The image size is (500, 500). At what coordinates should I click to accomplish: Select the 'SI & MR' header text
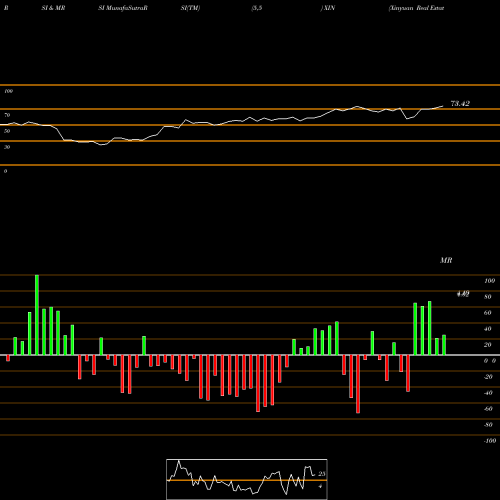[x=53, y=8]
